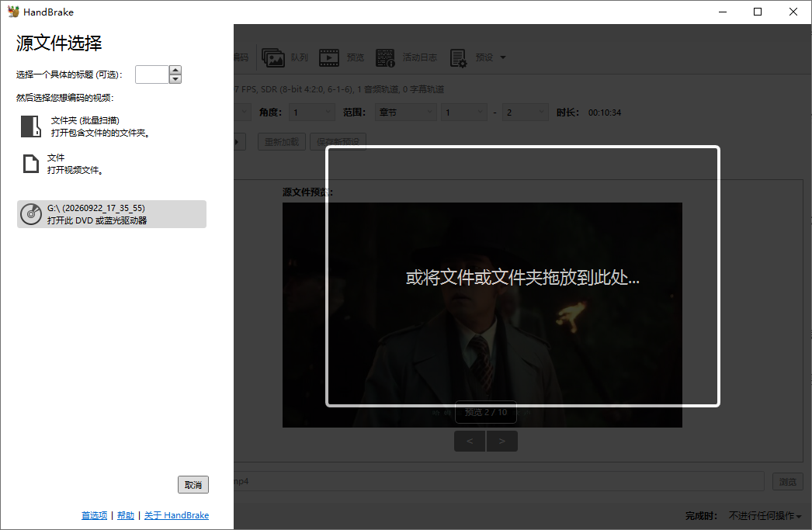The image size is (812, 530).
Task: Click the 预览 preview label in toolbar
Action: (x=356, y=57)
